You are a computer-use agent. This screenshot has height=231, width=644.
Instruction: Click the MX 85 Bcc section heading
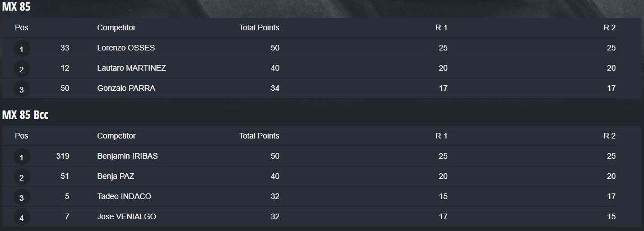pos(26,114)
